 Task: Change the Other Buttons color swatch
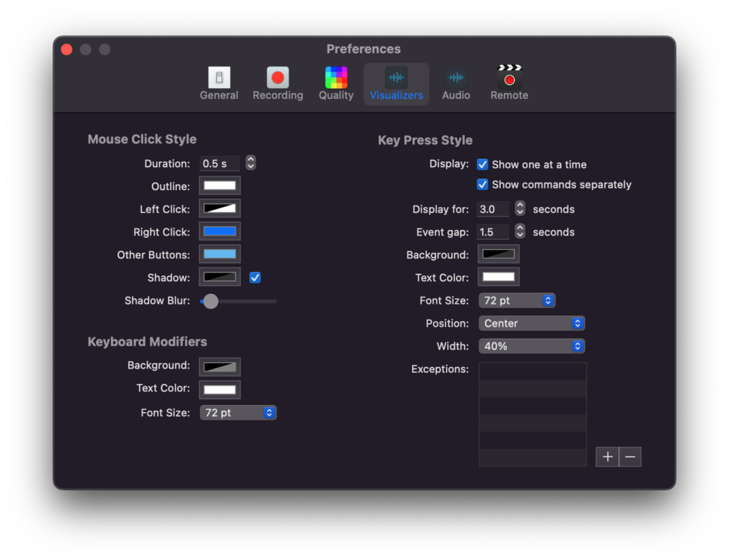(x=219, y=254)
